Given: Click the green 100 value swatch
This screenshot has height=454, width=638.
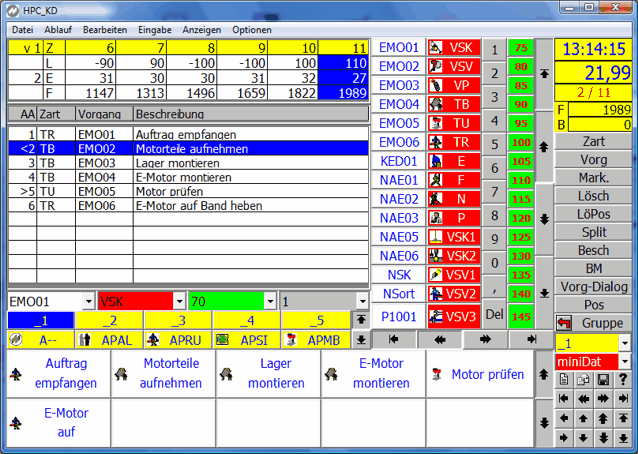Looking at the screenshot, I should [x=521, y=142].
